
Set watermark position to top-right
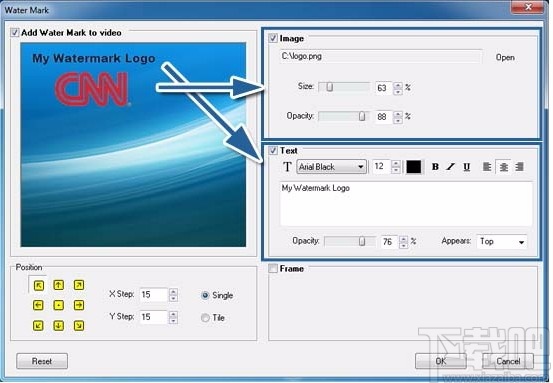tap(79, 285)
